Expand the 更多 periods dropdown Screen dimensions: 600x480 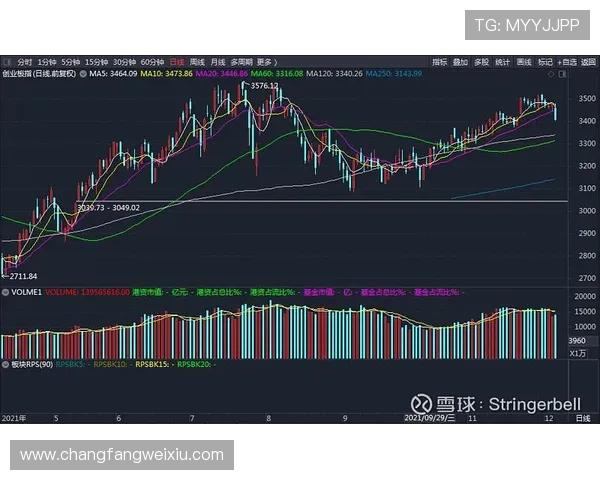click(x=266, y=61)
